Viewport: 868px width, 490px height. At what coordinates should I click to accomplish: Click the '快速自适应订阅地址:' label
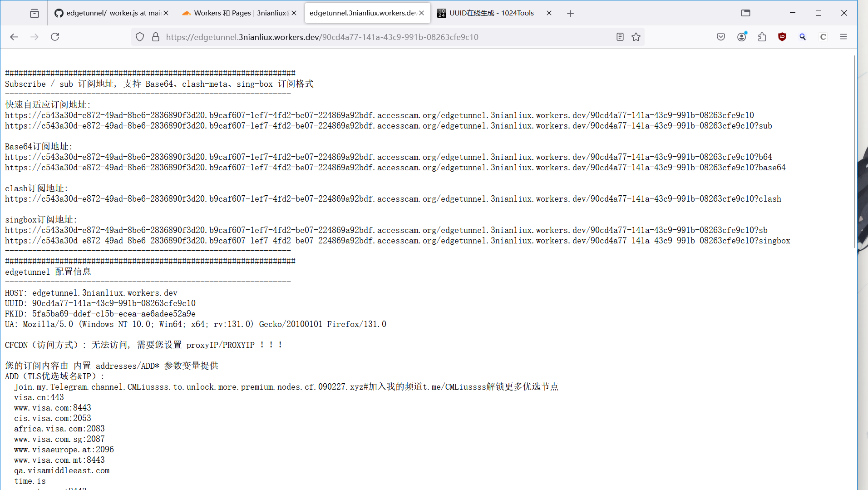click(48, 105)
